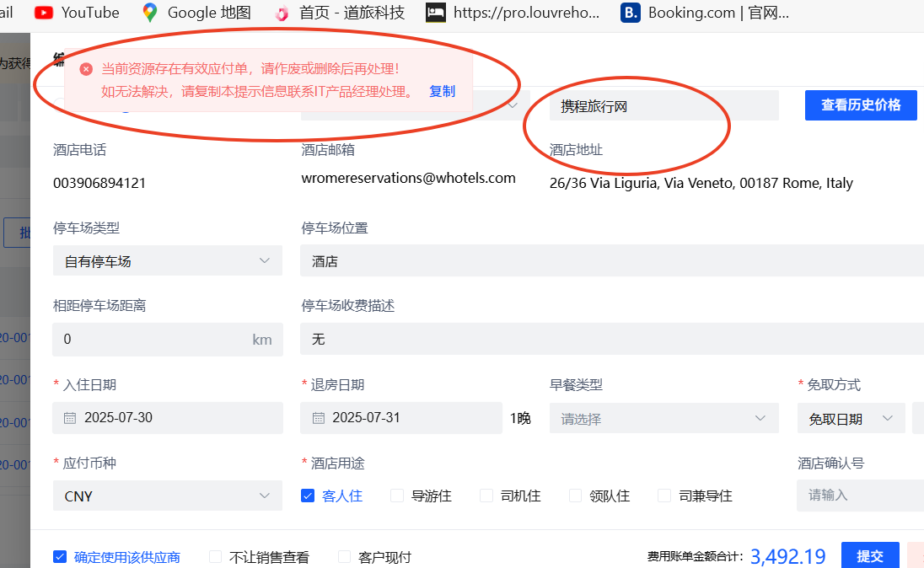Click calendar icon in 退房日期 field

[319, 418]
